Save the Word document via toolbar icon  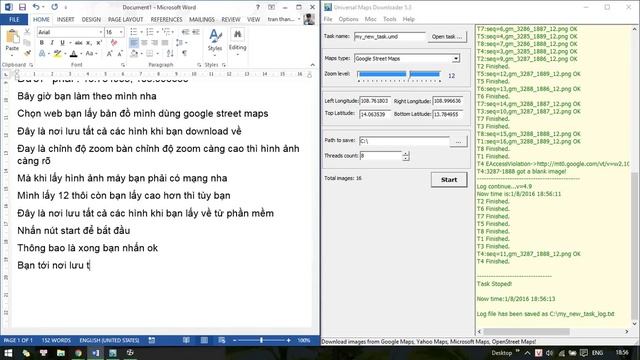pyautogui.click(x=22, y=7)
